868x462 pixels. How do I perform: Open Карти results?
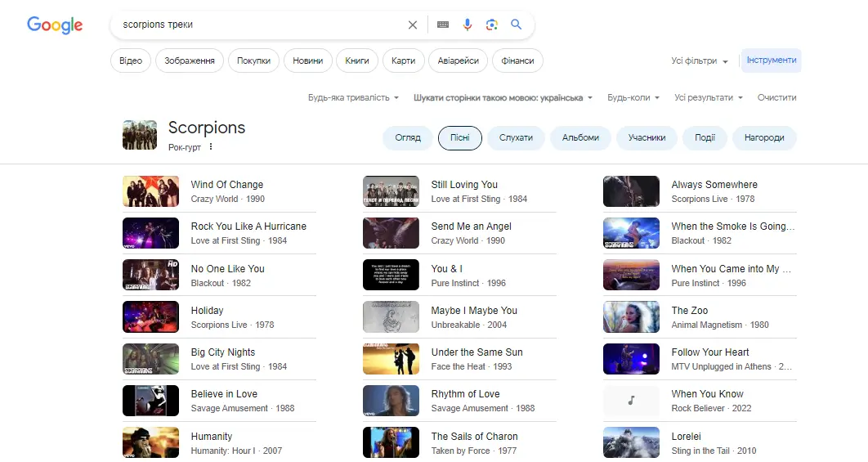(x=403, y=61)
